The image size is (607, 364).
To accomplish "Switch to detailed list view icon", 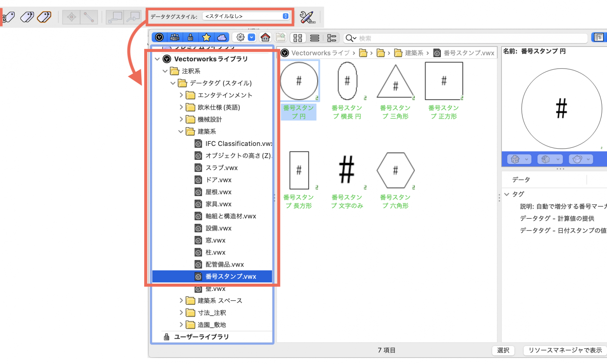I will point(332,38).
